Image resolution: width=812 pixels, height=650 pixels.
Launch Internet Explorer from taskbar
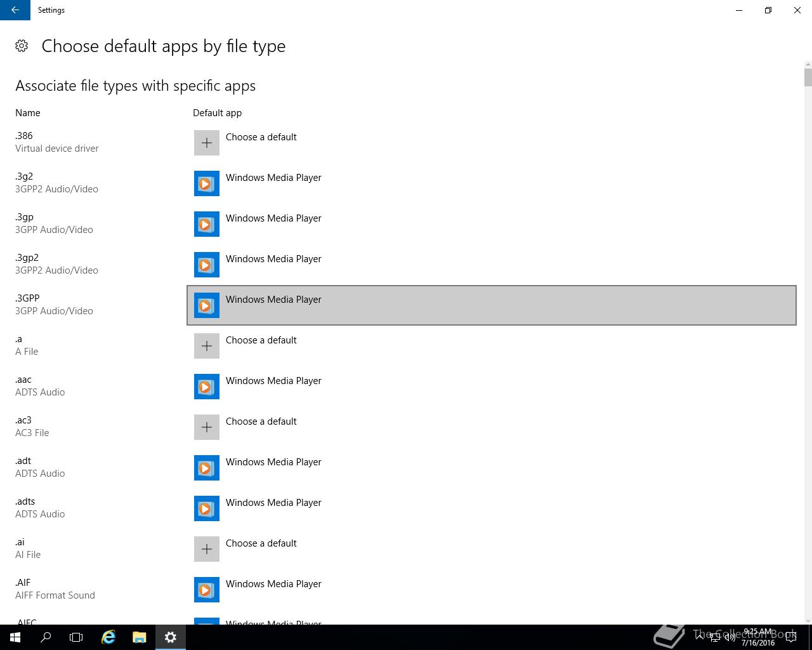click(x=108, y=637)
